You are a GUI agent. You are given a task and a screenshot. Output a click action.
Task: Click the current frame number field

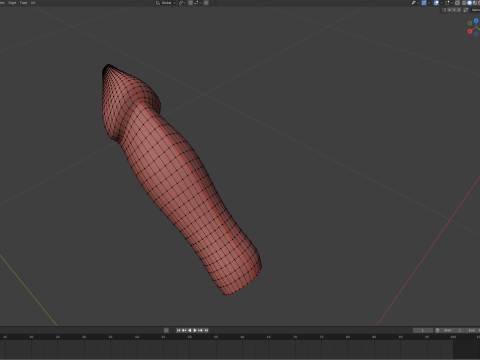coord(423,330)
